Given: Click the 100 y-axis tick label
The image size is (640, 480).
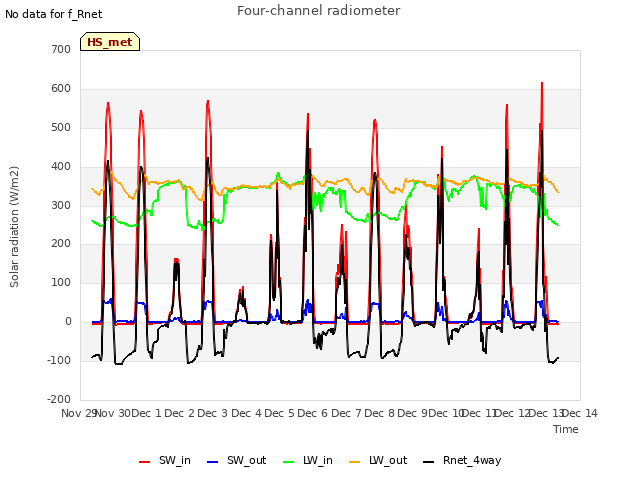Looking at the screenshot, I should click(61, 282).
